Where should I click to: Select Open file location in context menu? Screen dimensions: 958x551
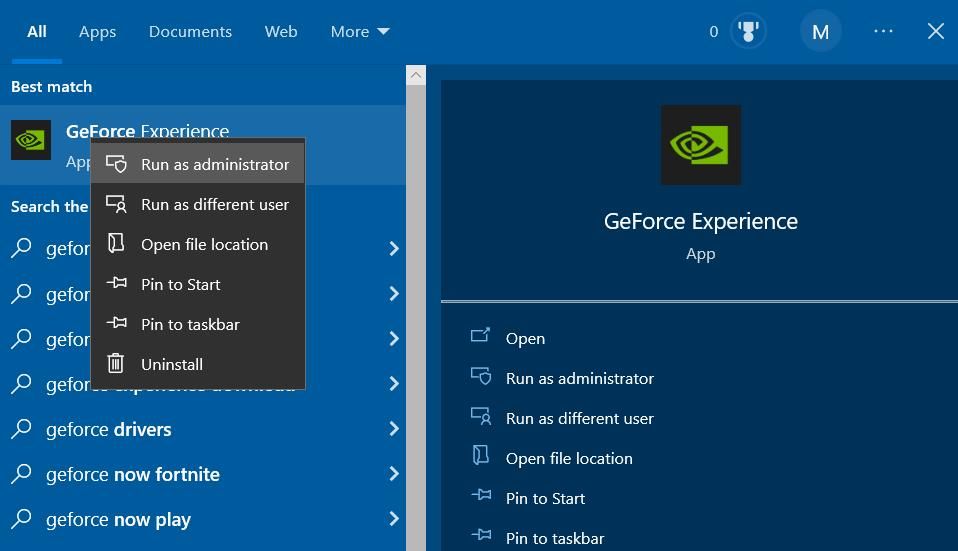point(197,244)
